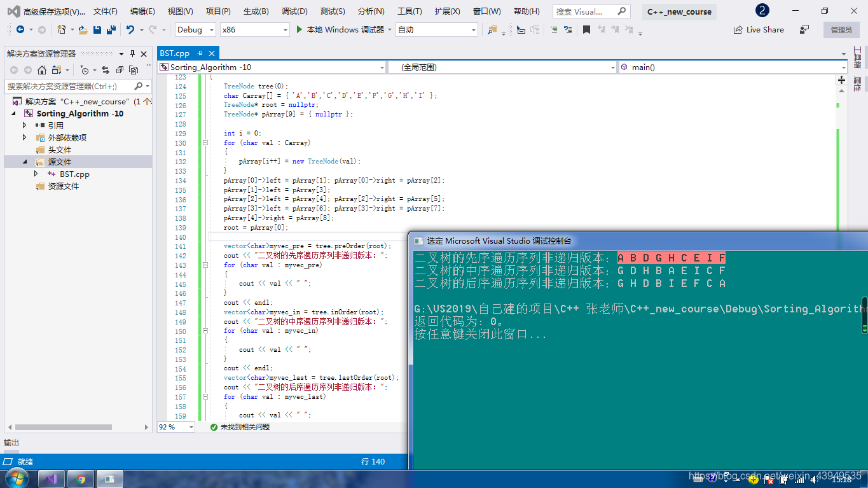Open the 自动 debug target dropdown
This screenshot has width=868, height=488.
click(436, 29)
